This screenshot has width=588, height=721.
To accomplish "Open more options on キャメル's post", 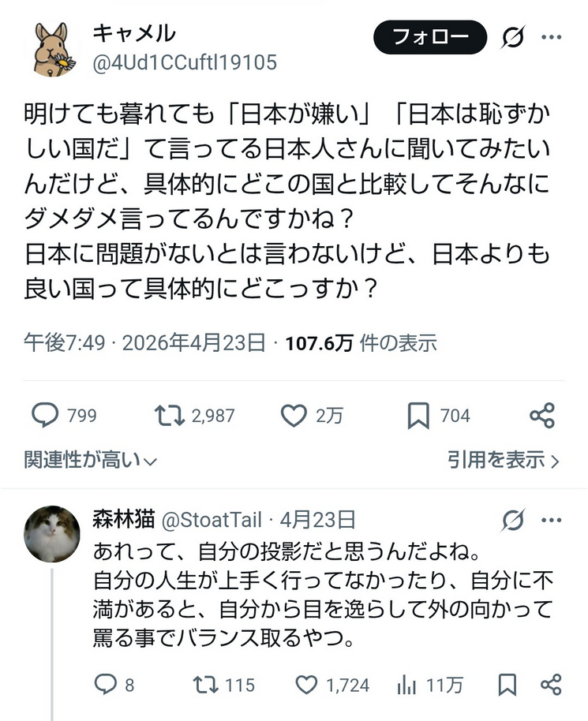I will [552, 36].
